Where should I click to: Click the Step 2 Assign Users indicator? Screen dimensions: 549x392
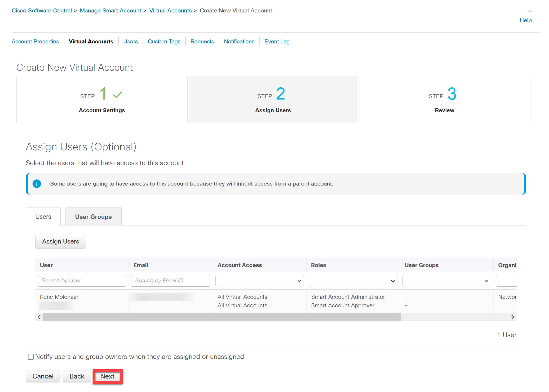tap(273, 99)
